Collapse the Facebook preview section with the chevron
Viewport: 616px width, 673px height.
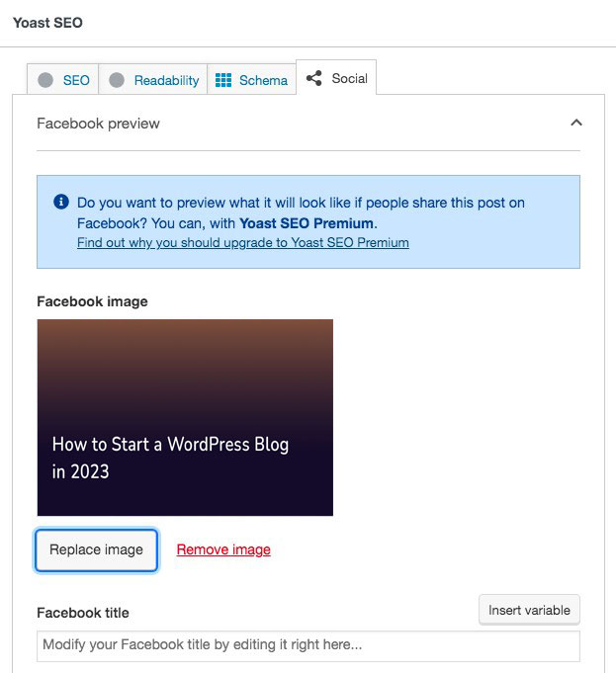tap(576, 124)
